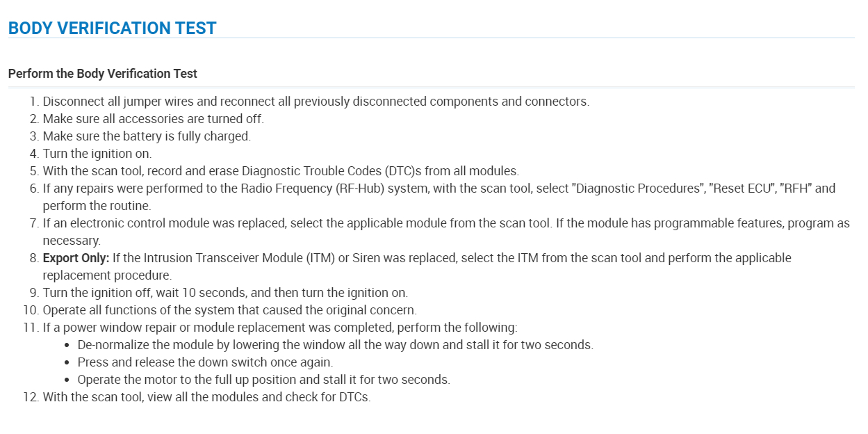The image size is (868, 434).
Task: Click step 5 about erasing Diagnostic Trouble Codes
Action: tap(281, 171)
